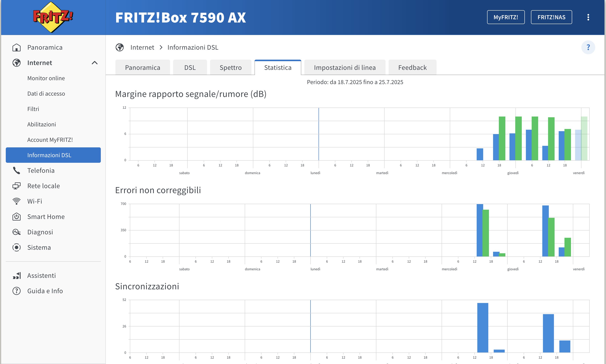Click the FRITZ! logo
Image resolution: width=606 pixels, height=364 pixels.
tap(53, 17)
